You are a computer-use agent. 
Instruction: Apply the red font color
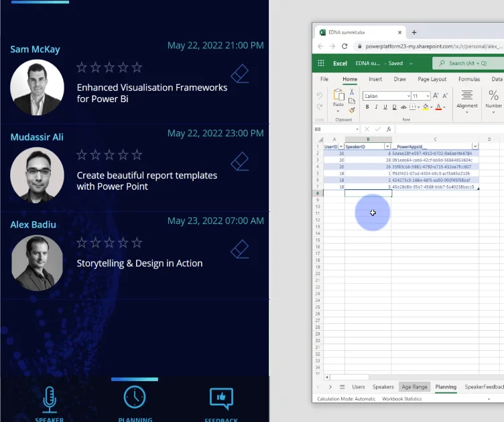coord(438,107)
